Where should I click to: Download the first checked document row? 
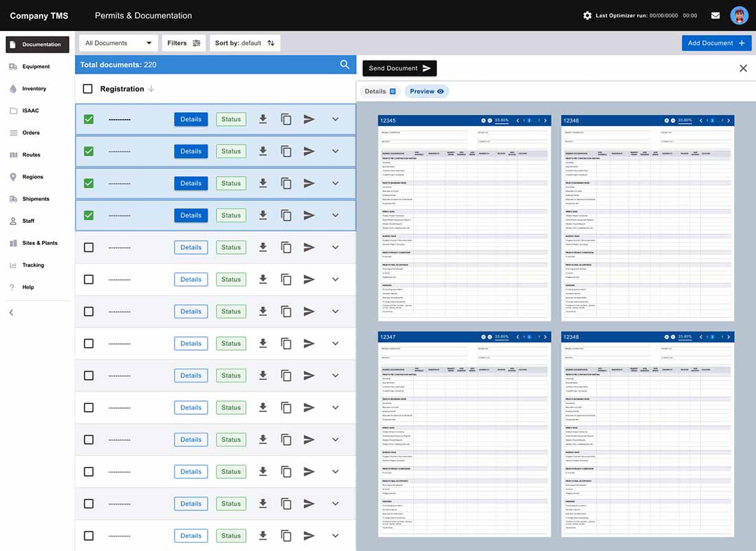click(263, 119)
